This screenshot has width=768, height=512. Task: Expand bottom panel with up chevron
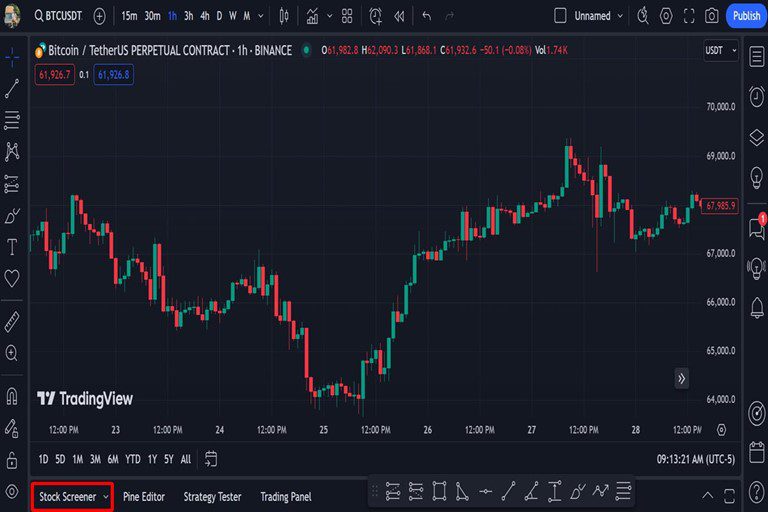click(707, 495)
